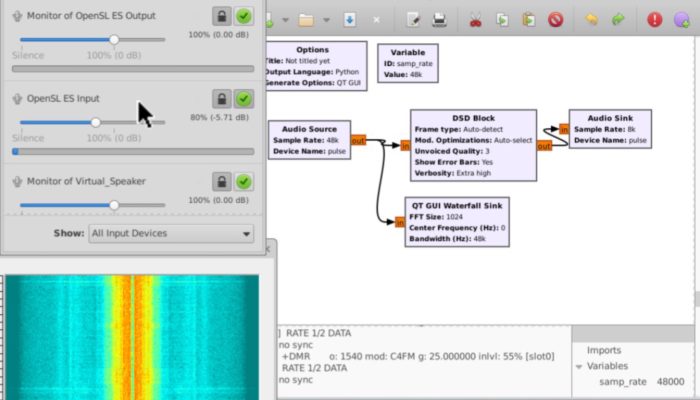Screen dimensions: 700x400
Task: Click the "Show:" label in the volume panel
Action: point(69,233)
